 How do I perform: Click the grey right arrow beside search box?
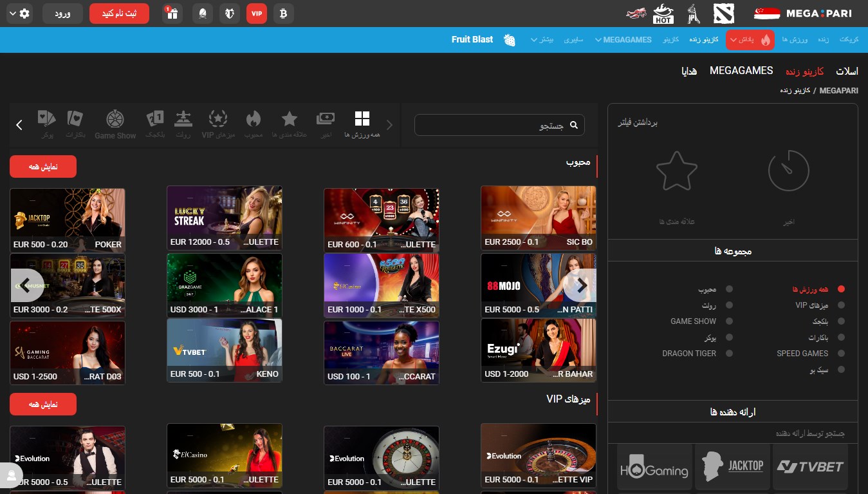[x=389, y=125]
